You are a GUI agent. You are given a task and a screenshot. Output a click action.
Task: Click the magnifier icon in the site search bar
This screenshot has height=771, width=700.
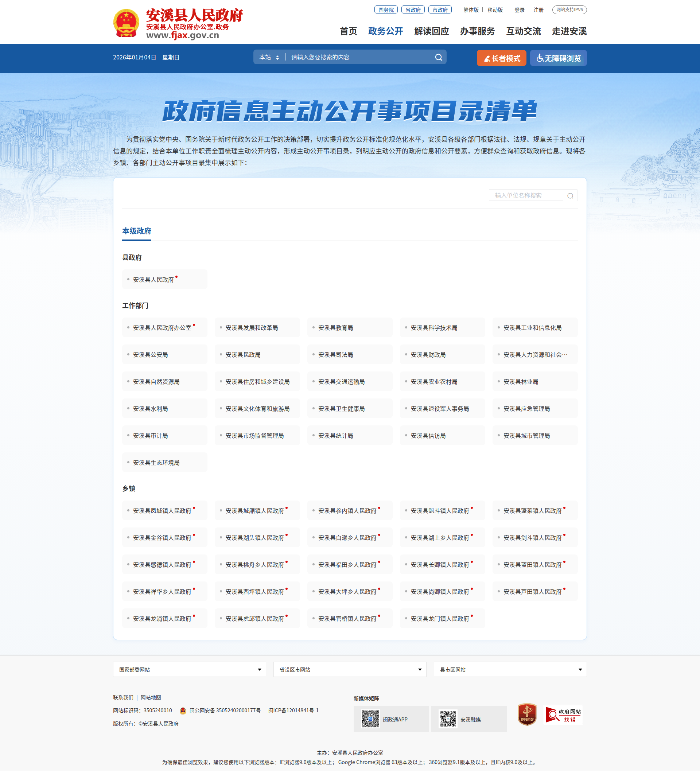coord(438,57)
